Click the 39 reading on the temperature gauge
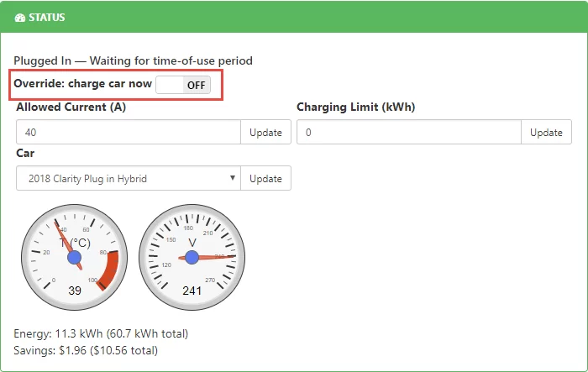Image resolution: width=588 pixels, height=372 pixels. 74,291
